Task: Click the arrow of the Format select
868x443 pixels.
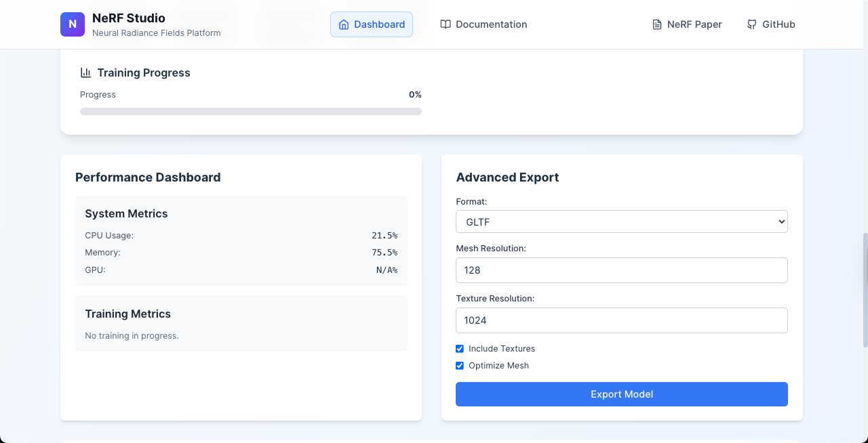Action: (781, 221)
